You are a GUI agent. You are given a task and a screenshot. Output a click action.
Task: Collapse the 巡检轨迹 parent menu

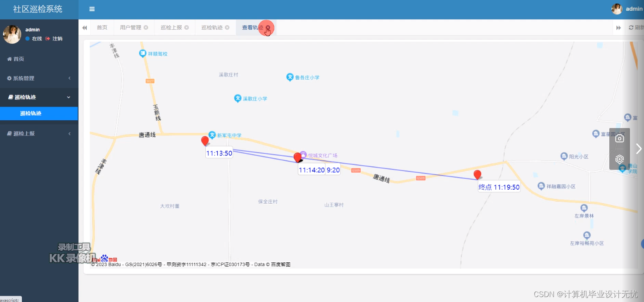pos(39,97)
